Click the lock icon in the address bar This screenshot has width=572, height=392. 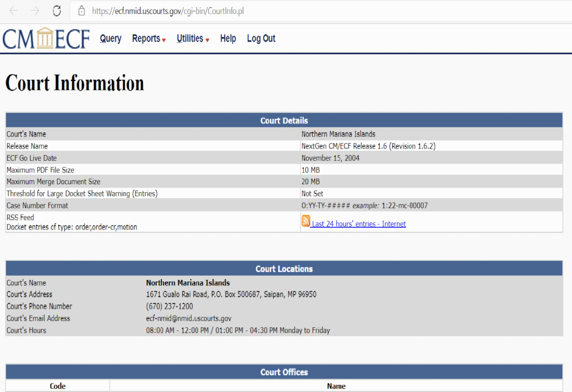pyautogui.click(x=82, y=11)
